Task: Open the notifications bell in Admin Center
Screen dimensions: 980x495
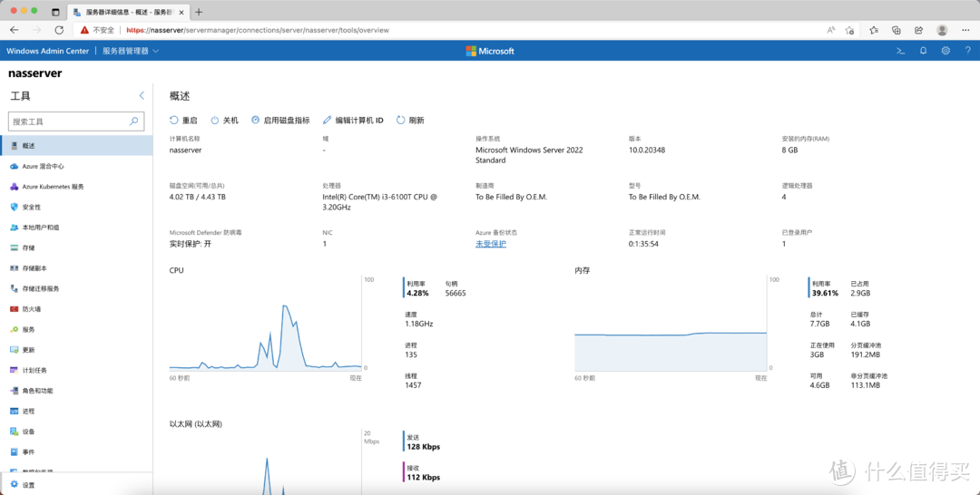Action: pyautogui.click(x=923, y=51)
